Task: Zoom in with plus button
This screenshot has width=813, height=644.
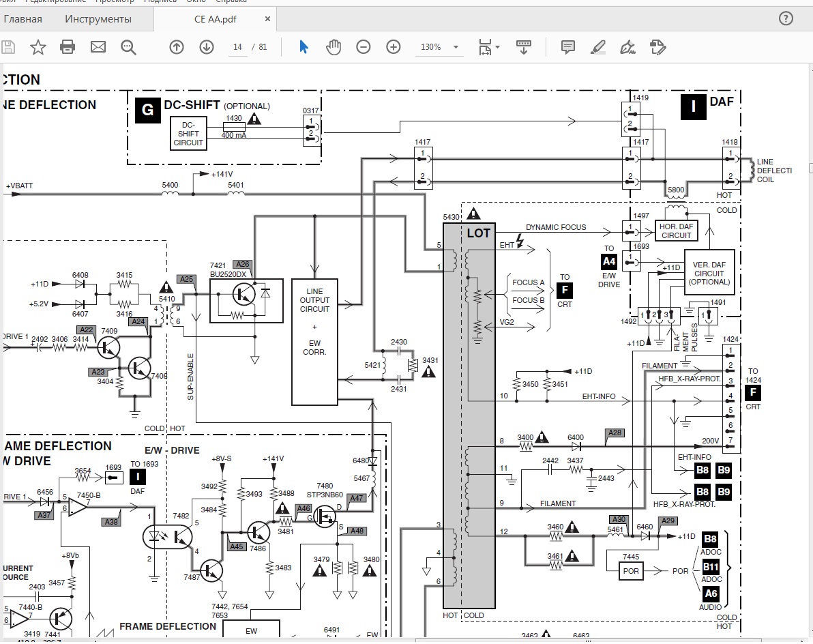Action: click(x=394, y=47)
